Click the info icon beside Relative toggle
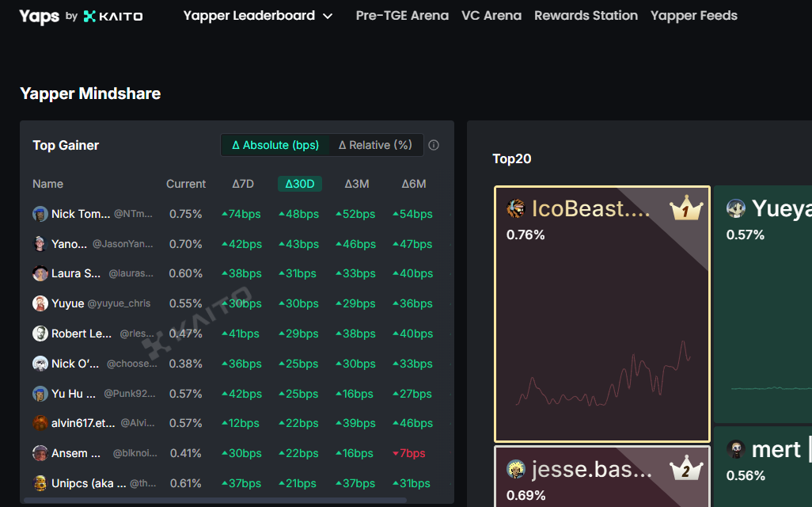The image size is (812, 507). (434, 145)
